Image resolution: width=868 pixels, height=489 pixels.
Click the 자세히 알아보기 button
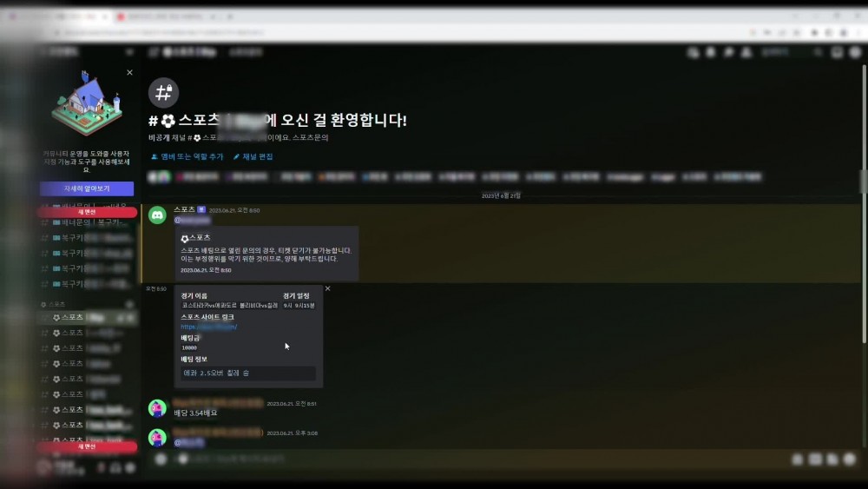tap(87, 188)
